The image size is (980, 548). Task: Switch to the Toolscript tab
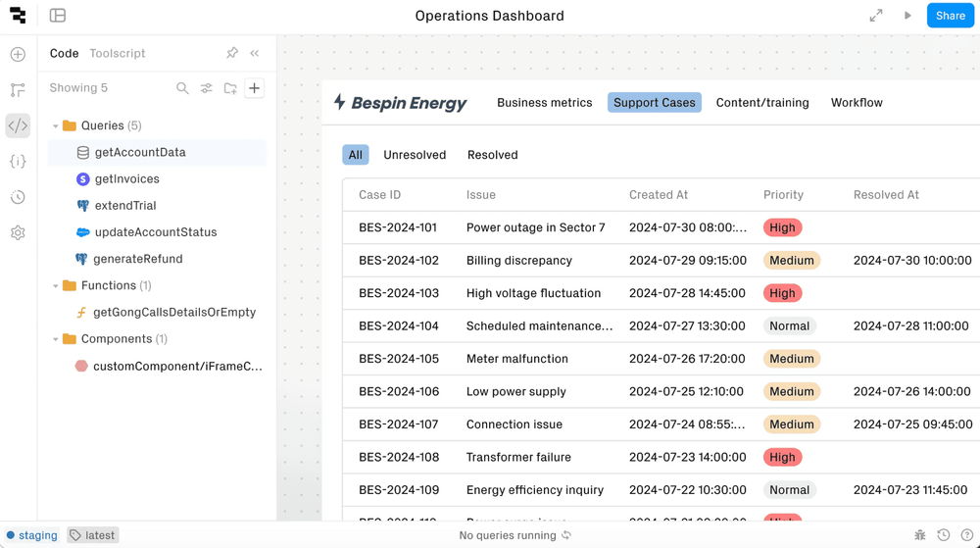(117, 53)
